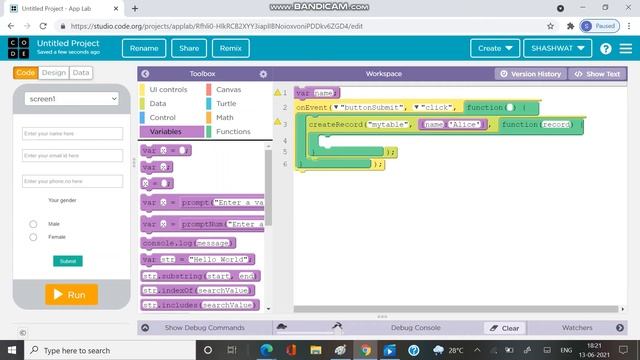Screen dimensions: 640x360
Task: Switch to Code tab
Action: (25, 73)
